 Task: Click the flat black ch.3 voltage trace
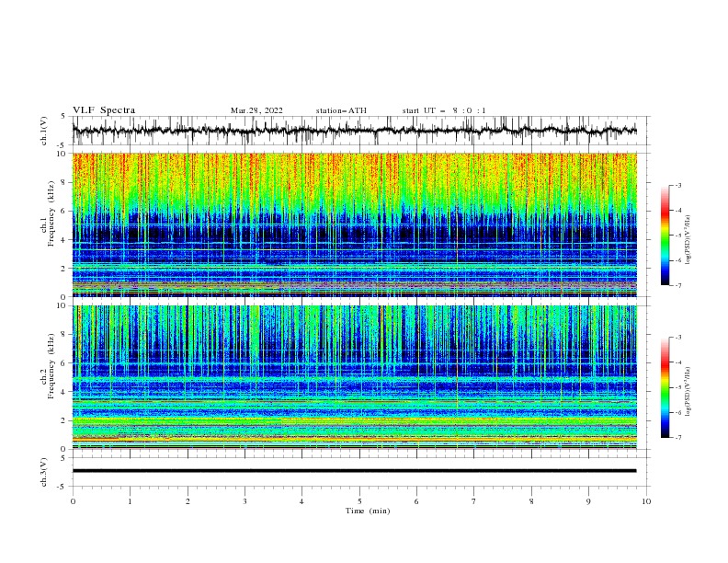tap(354, 471)
